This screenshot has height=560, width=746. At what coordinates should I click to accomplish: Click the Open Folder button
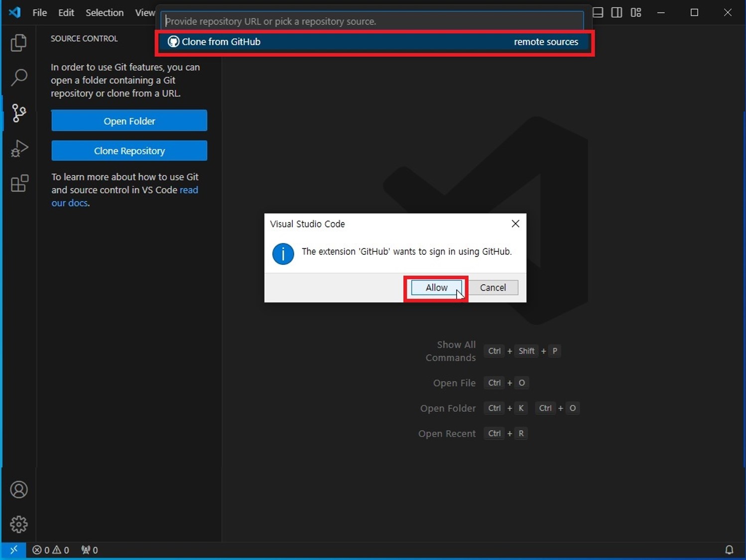[129, 121]
